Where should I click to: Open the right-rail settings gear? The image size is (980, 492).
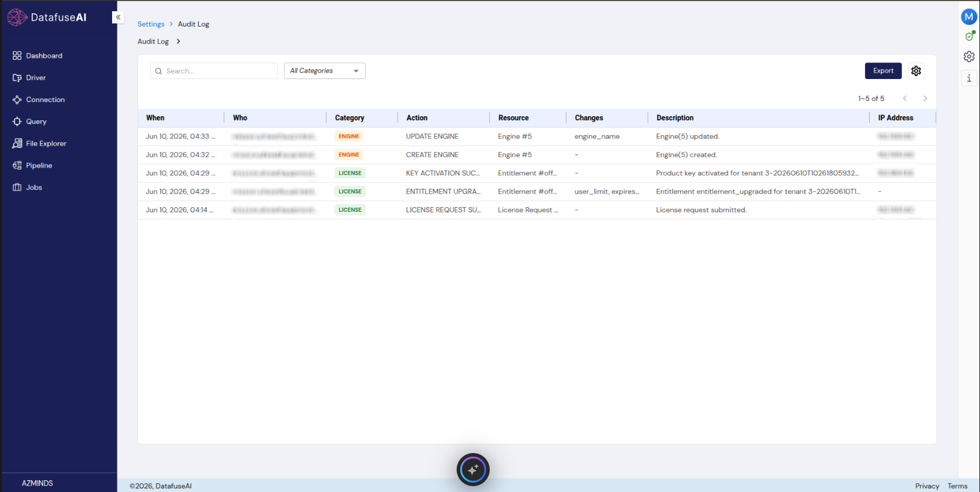point(969,57)
